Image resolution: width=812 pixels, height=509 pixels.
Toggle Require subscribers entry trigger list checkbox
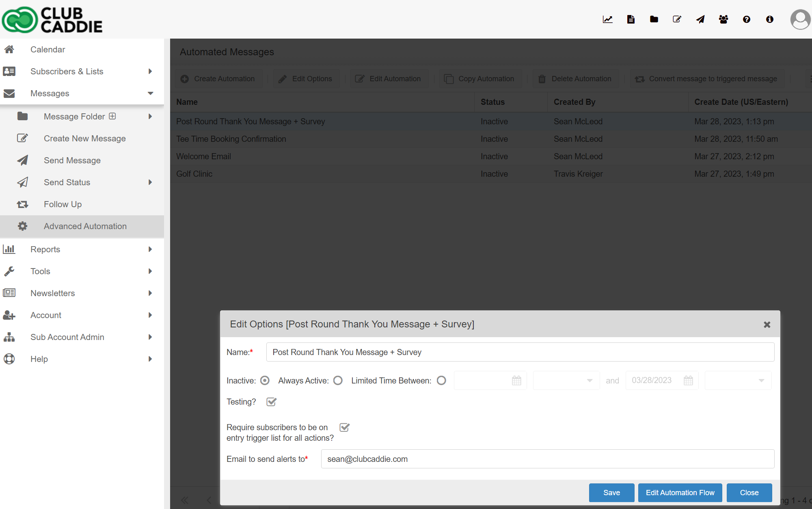[x=344, y=427]
